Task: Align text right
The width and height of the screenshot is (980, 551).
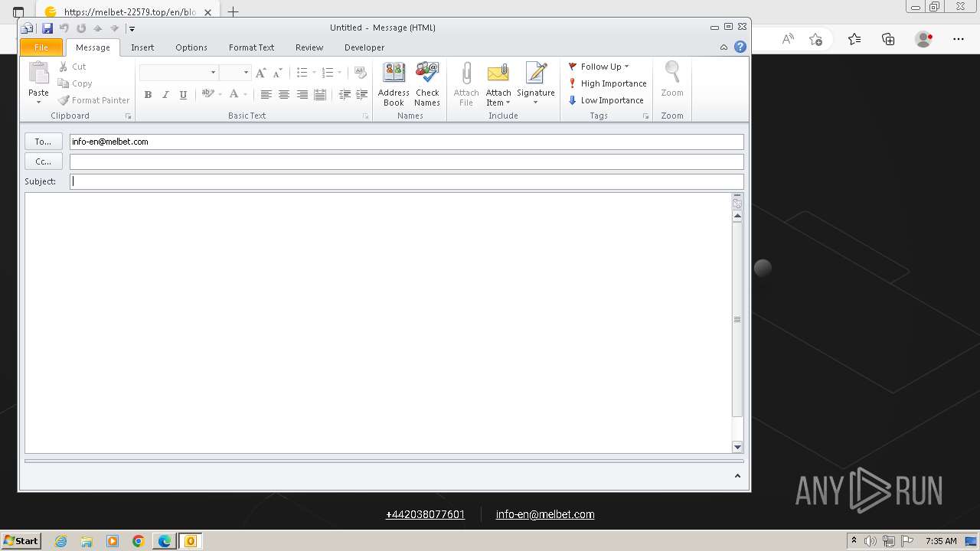Action: [302, 95]
